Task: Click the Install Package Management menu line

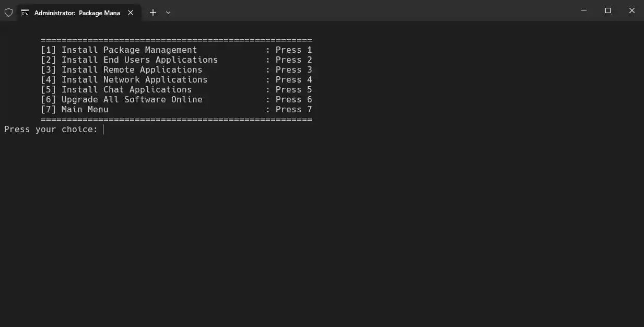Action: pyautogui.click(x=129, y=50)
